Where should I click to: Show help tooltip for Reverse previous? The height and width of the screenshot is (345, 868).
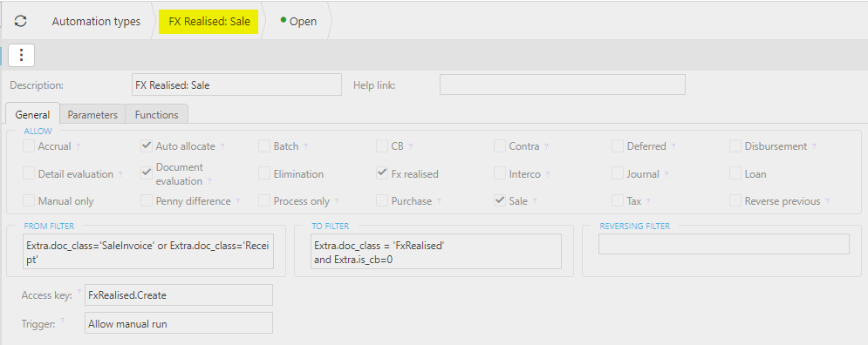(828, 201)
